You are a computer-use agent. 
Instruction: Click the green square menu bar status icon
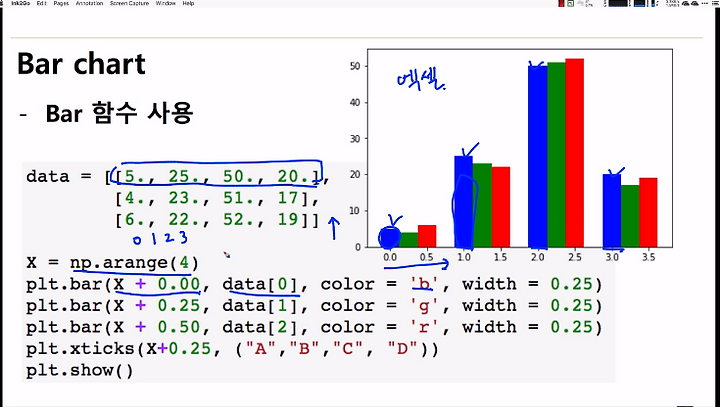(570, 3)
